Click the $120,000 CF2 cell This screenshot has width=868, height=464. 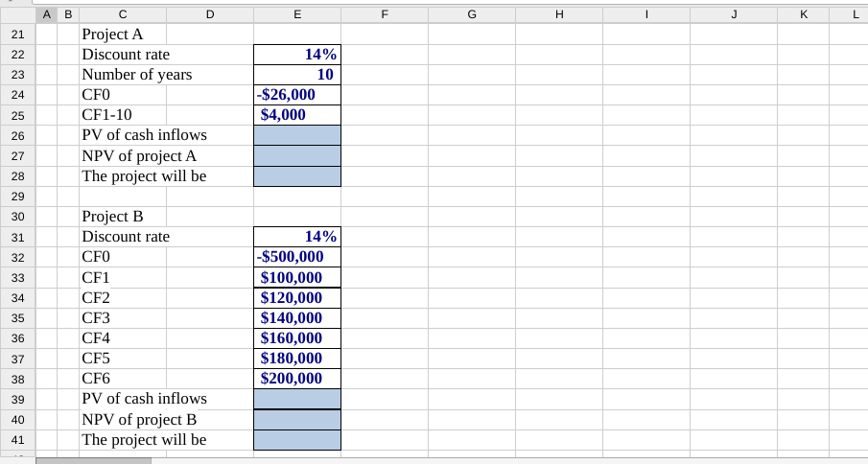[x=297, y=298]
